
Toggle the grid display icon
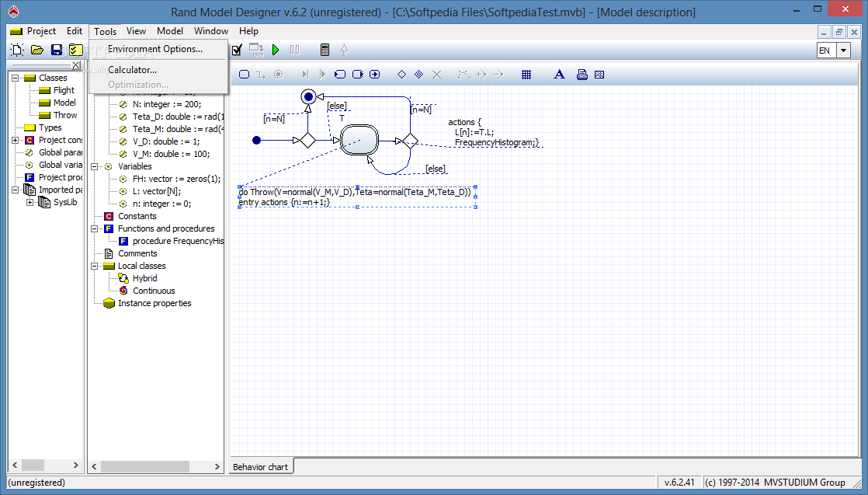click(x=526, y=75)
